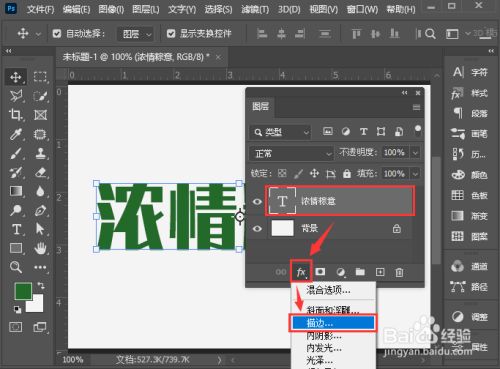Hide the 背景 layer eye icon
Image resolution: width=500 pixels, height=369 pixels.
(257, 229)
